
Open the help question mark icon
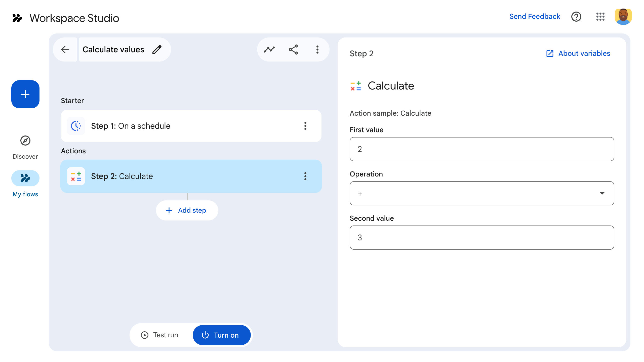pyautogui.click(x=576, y=17)
